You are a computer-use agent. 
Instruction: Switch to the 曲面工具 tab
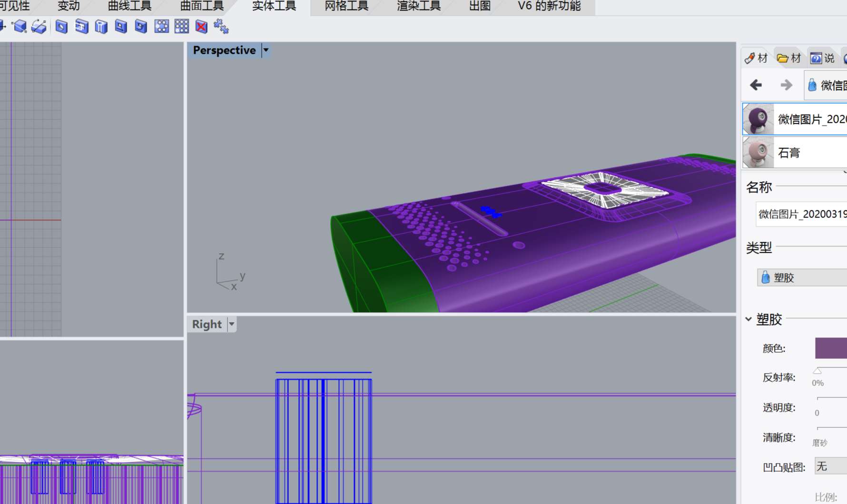coord(201,6)
